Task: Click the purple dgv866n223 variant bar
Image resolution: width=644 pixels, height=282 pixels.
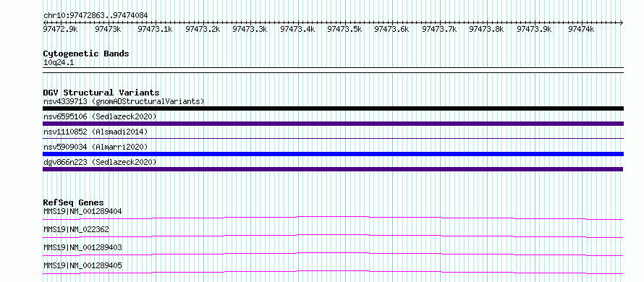Action: 333,169
